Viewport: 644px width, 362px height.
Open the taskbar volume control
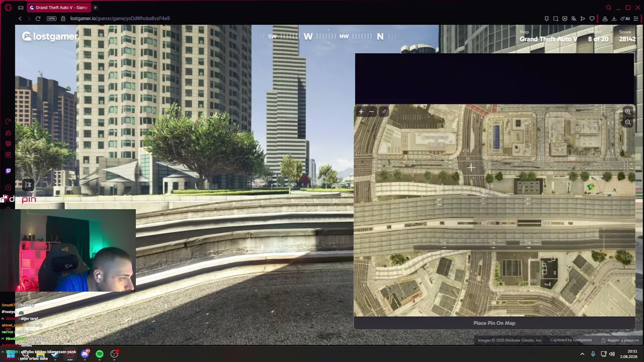tap(612, 354)
